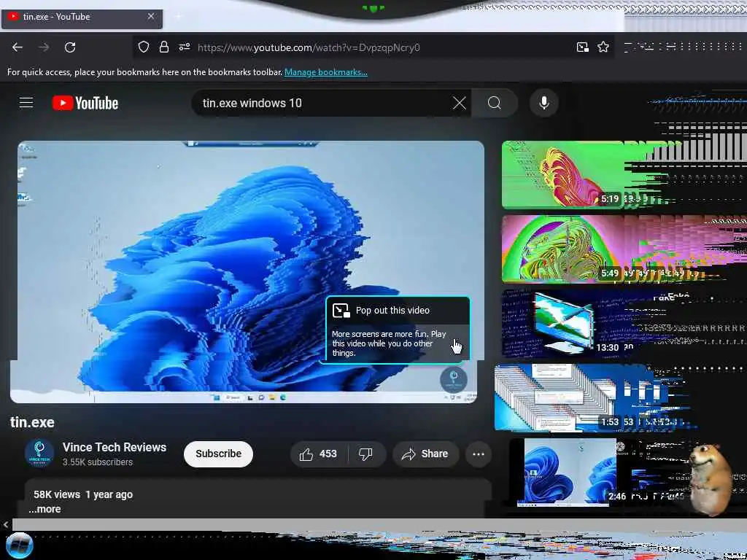Start voice search with the microphone
This screenshot has width=747, height=560.
point(544,103)
